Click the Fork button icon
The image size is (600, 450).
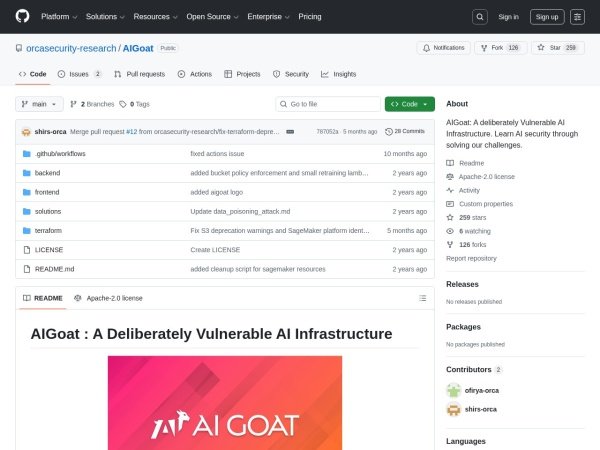point(484,48)
